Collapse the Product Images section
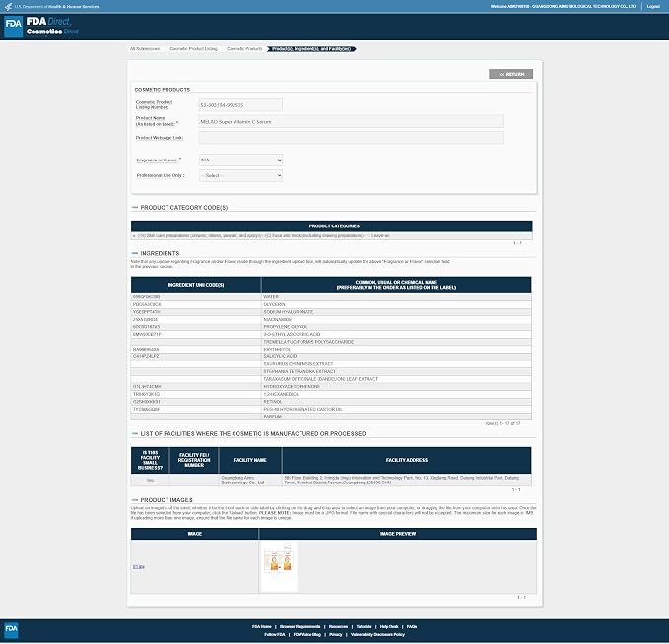Screen dimensions: 669x644 click(x=135, y=500)
